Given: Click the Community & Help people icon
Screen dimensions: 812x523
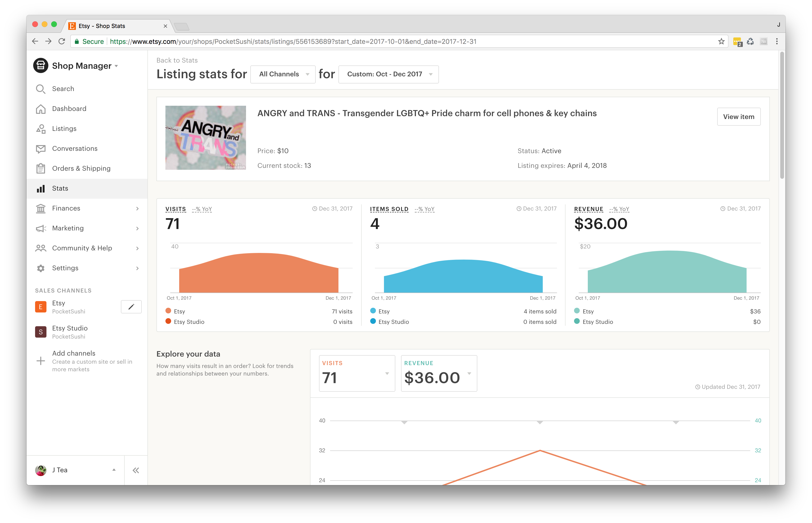Looking at the screenshot, I should (x=40, y=248).
